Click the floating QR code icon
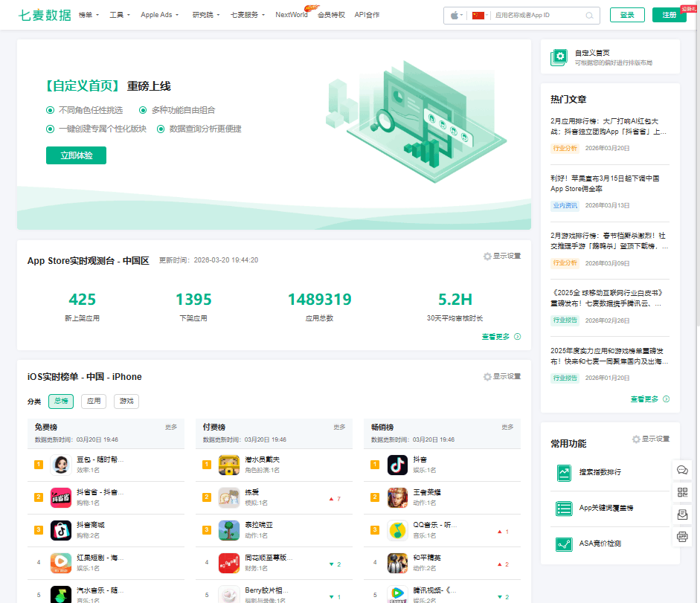Image resolution: width=700 pixels, height=603 pixels. point(682,492)
